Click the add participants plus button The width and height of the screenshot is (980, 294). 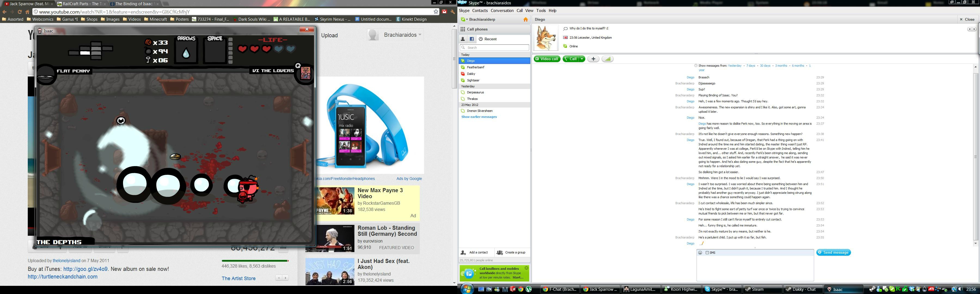(x=593, y=59)
